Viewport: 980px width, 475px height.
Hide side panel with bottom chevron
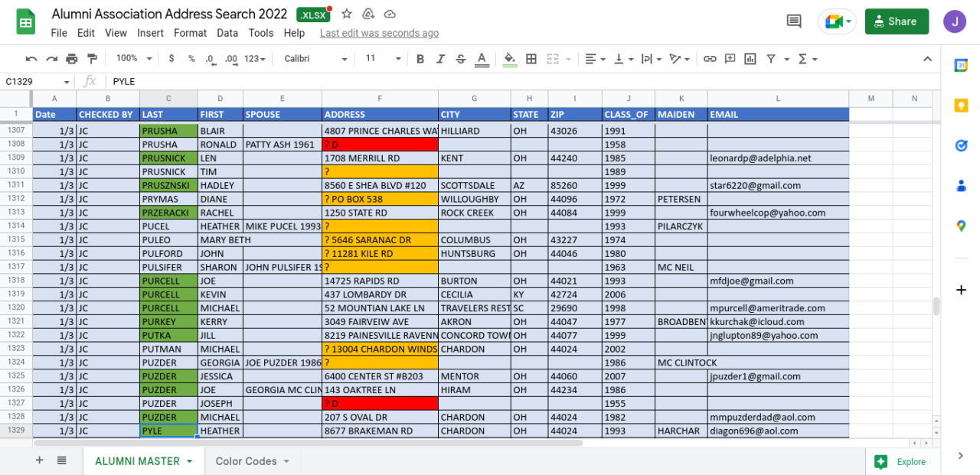click(x=961, y=456)
